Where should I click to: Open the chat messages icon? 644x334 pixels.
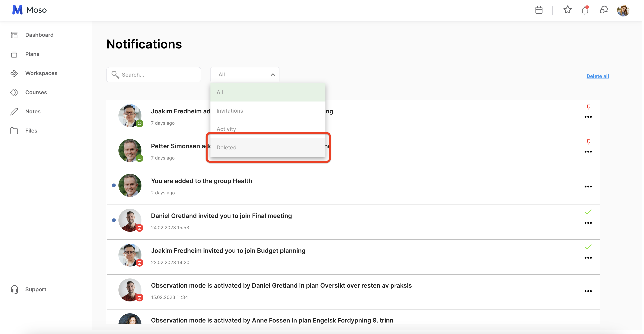coord(604,10)
